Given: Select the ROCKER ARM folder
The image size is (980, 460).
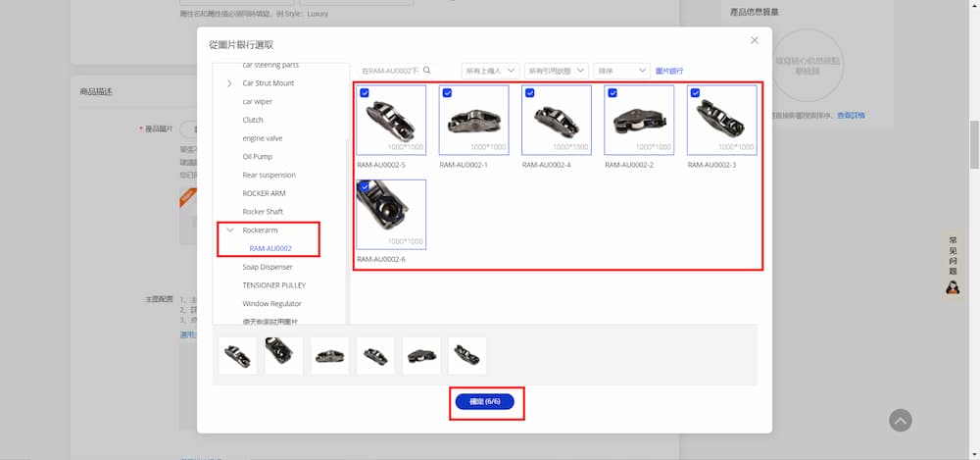Looking at the screenshot, I should click(x=264, y=193).
